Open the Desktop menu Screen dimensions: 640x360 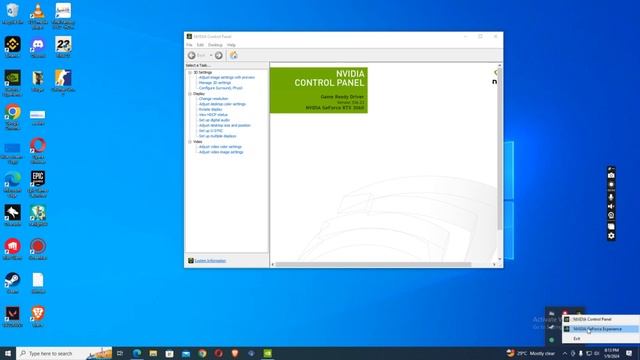click(216, 45)
